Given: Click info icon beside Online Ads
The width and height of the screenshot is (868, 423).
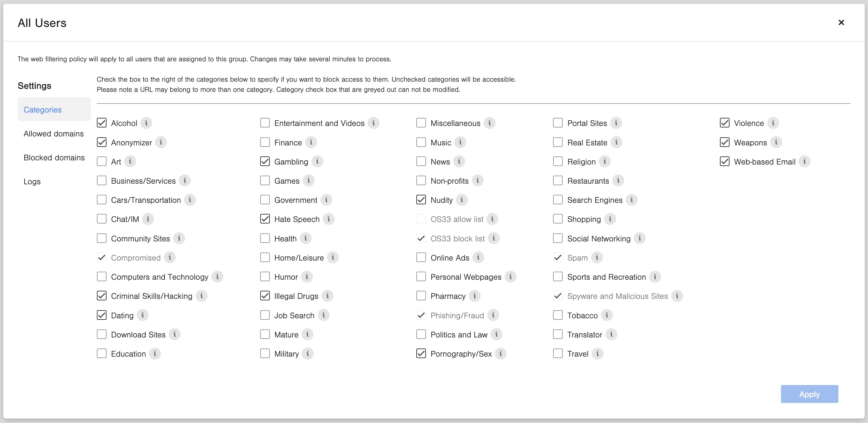Looking at the screenshot, I should click(478, 258).
